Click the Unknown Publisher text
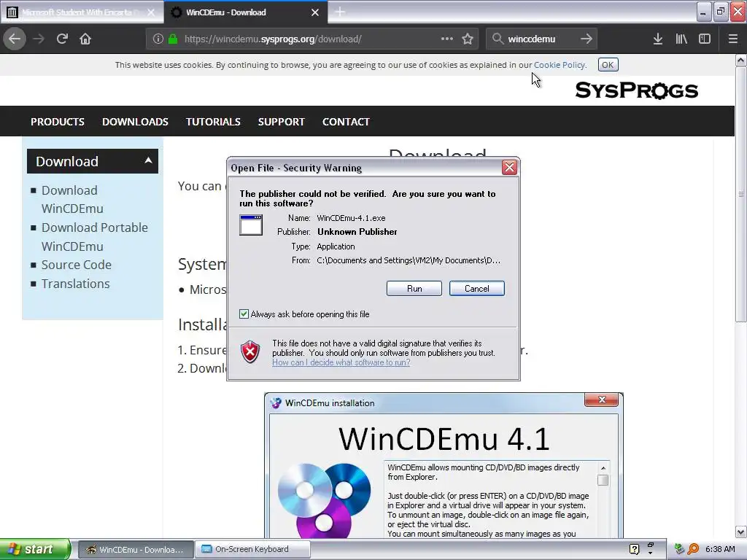This screenshot has height=560, width=747. pos(357,232)
